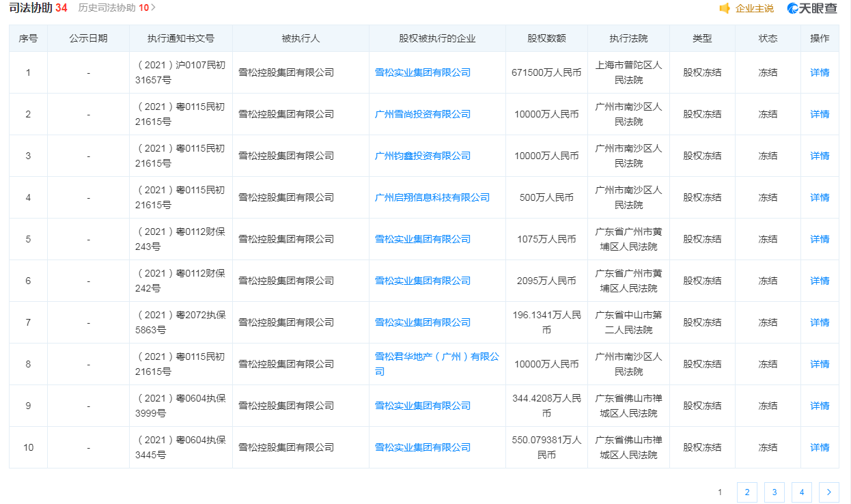Screen dimensions: 851x504
Task: Click the current page number 1
Action: pyautogui.click(x=719, y=492)
